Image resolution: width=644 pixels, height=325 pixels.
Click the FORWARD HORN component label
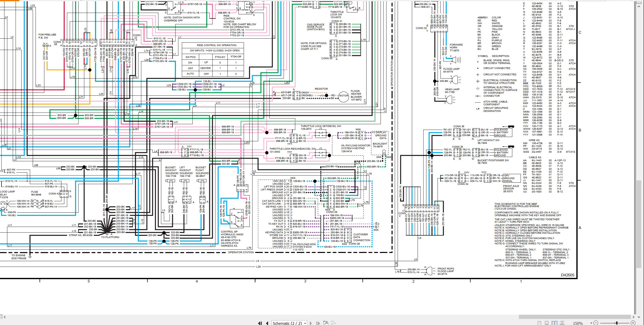pos(456,48)
